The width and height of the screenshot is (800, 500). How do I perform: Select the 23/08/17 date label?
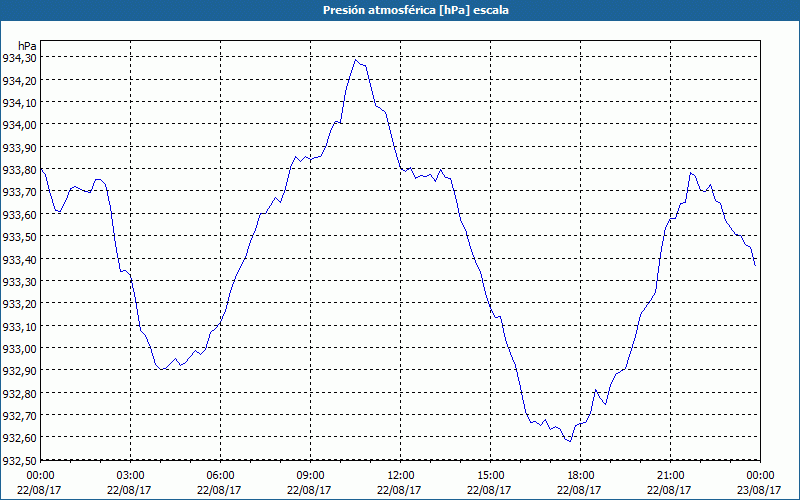coord(759,490)
